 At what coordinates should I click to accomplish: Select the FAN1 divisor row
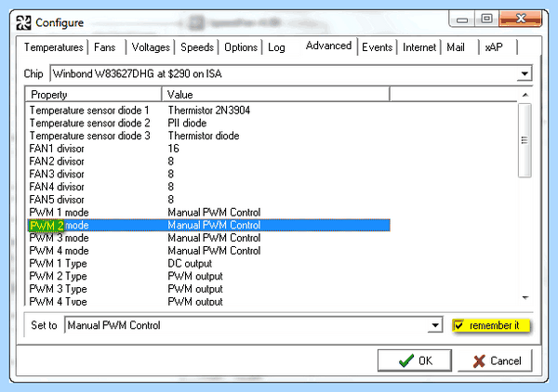(x=208, y=149)
